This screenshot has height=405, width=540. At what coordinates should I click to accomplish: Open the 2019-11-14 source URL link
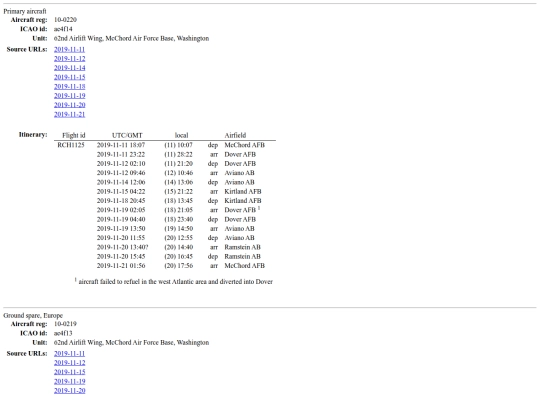point(69,68)
